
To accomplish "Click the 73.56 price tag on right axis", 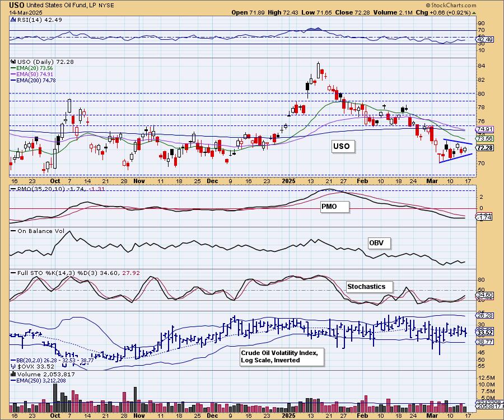I will click(x=486, y=138).
